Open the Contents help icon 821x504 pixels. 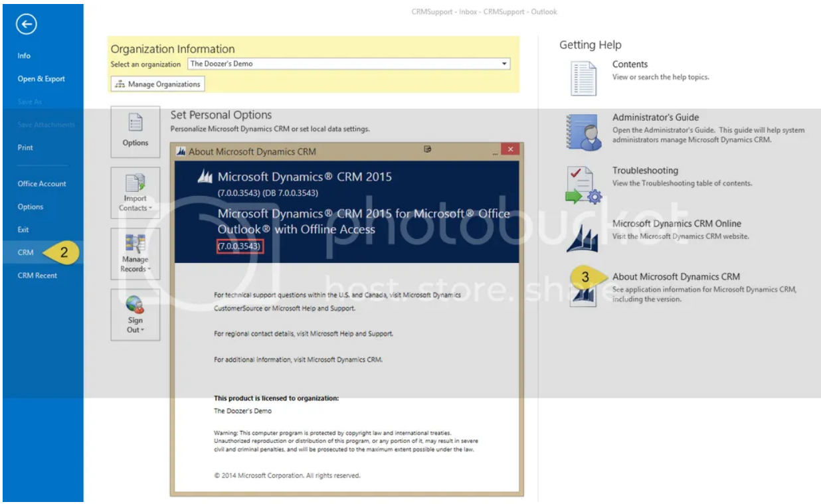(x=584, y=78)
